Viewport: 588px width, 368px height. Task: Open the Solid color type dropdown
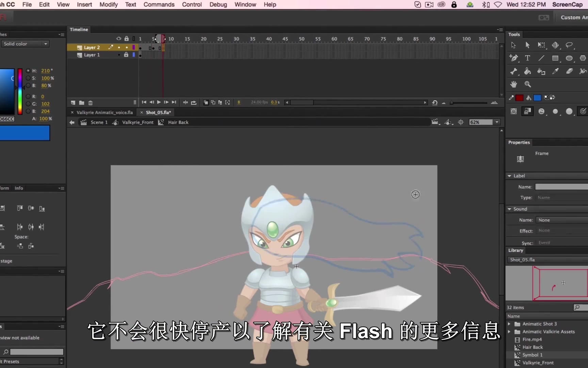(26, 44)
